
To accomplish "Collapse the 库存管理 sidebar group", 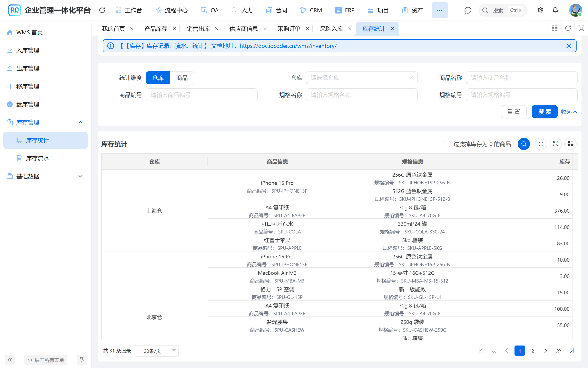I will click(x=46, y=122).
